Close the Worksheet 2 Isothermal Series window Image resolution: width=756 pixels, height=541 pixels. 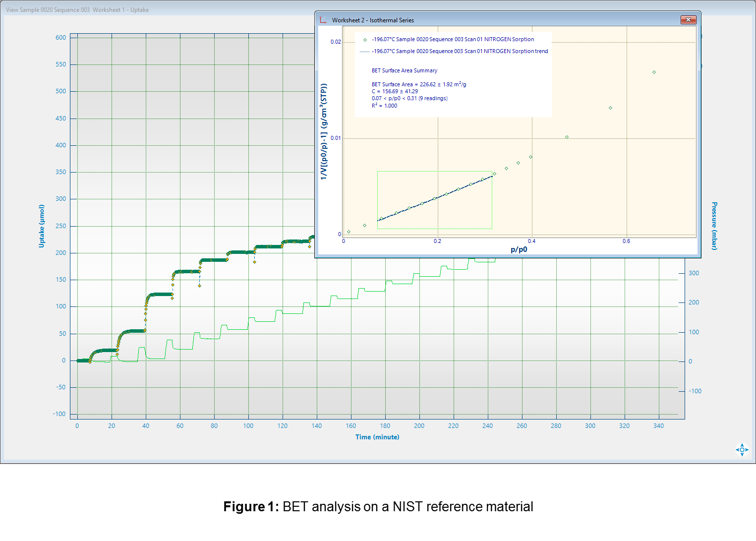tap(688, 20)
